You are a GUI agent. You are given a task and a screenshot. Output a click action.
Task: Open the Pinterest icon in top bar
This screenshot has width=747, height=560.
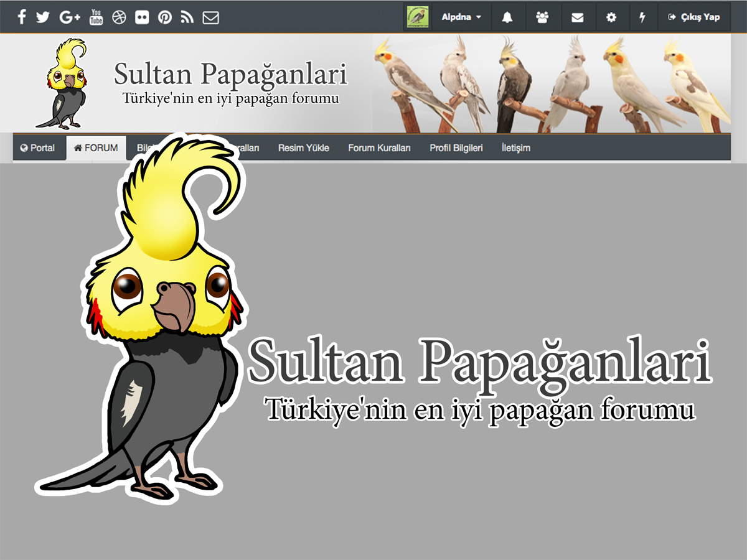164,17
